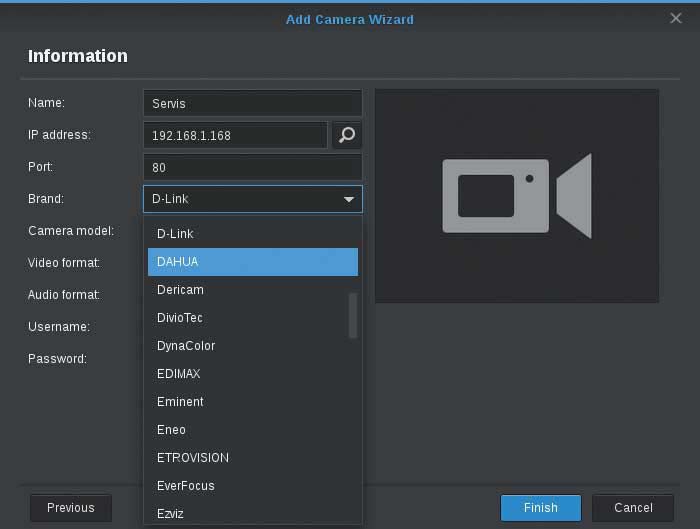
Task: Select DAHUA from the brand list
Action: click(253, 262)
